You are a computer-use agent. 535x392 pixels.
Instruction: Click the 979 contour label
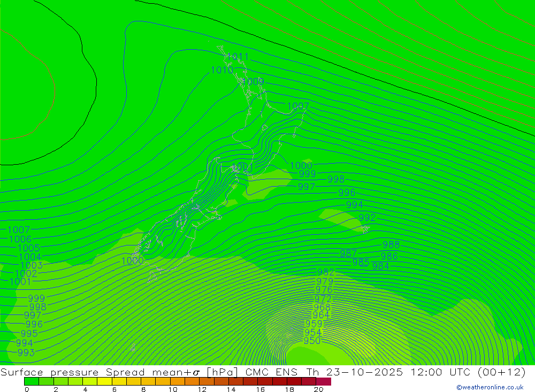pos(325,281)
